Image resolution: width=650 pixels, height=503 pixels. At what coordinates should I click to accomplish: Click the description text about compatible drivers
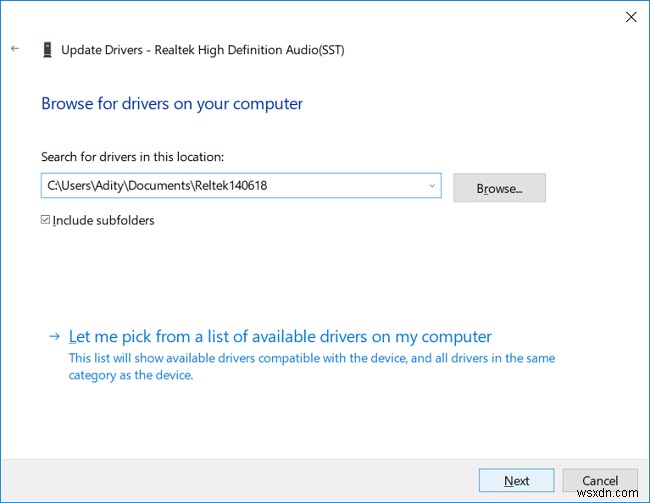coord(311,358)
